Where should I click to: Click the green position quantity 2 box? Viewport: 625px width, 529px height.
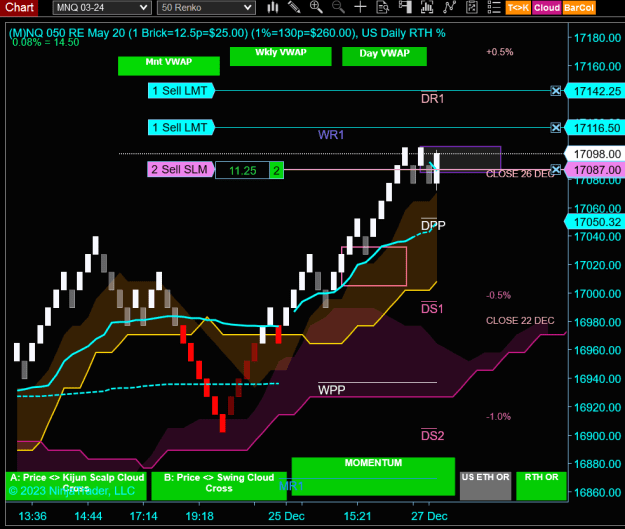click(x=277, y=171)
